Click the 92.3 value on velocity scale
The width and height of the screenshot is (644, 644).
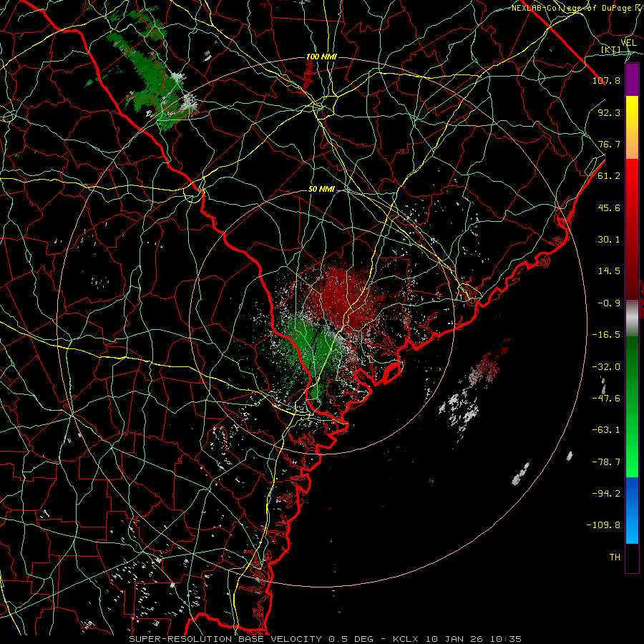click(609, 112)
